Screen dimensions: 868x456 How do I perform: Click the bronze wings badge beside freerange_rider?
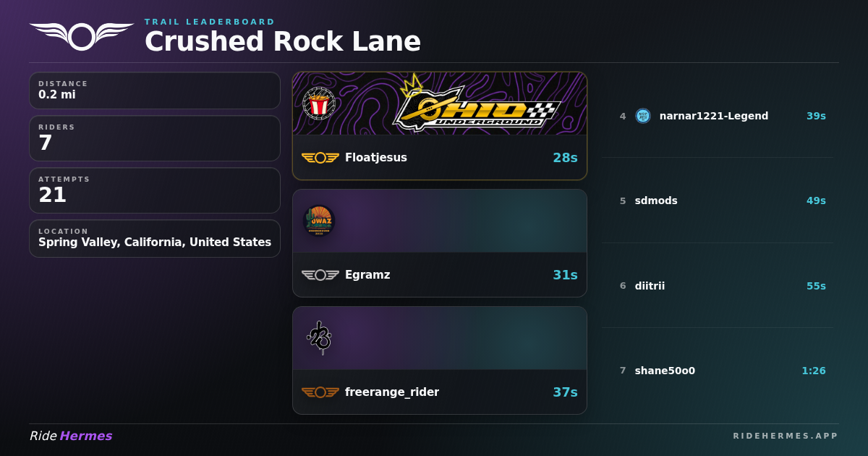(320, 392)
